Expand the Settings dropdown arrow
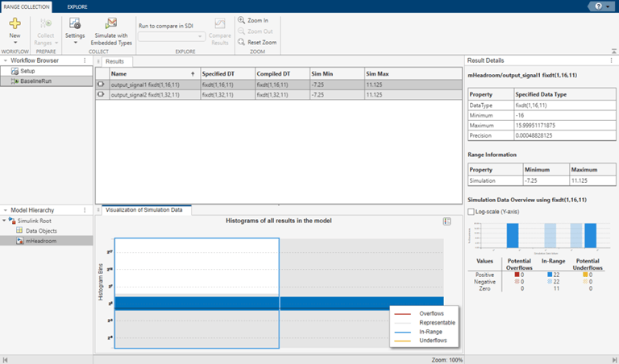This screenshot has width=619, height=364. (75, 43)
